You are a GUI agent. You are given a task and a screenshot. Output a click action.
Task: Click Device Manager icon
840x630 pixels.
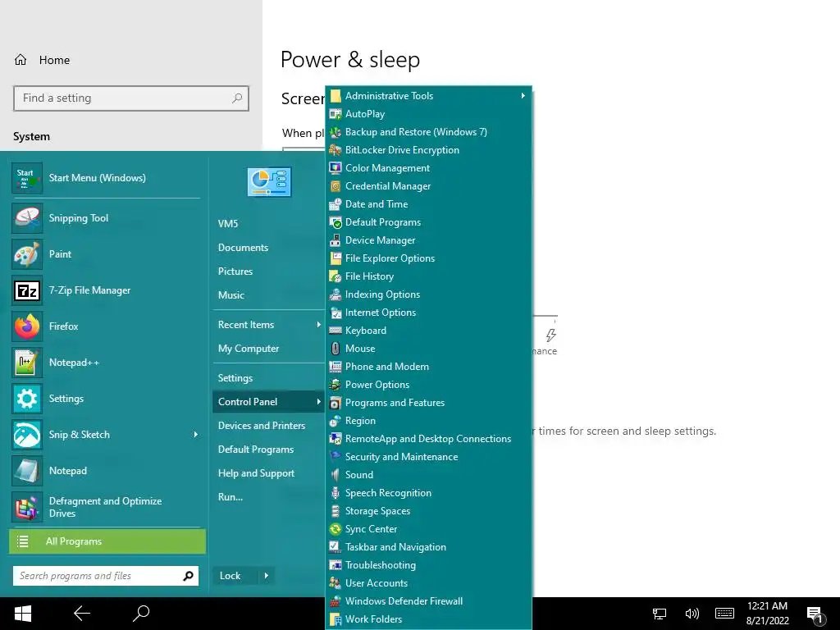336,240
